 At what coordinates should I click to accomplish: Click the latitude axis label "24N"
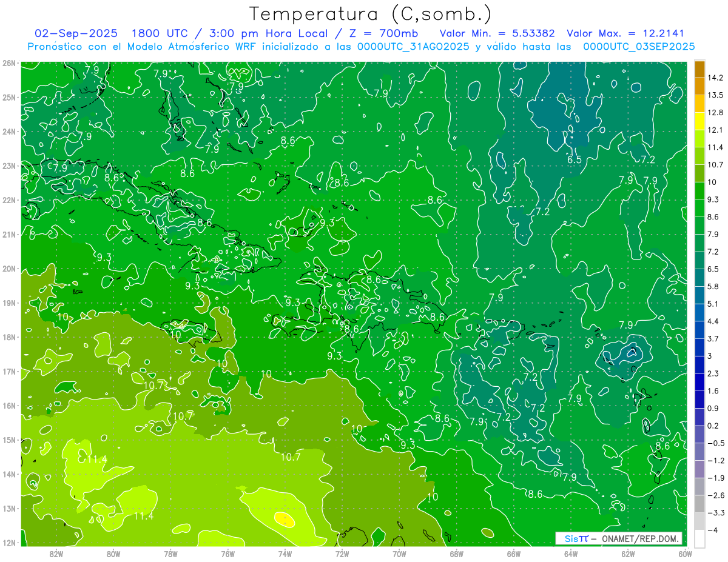tap(9, 131)
